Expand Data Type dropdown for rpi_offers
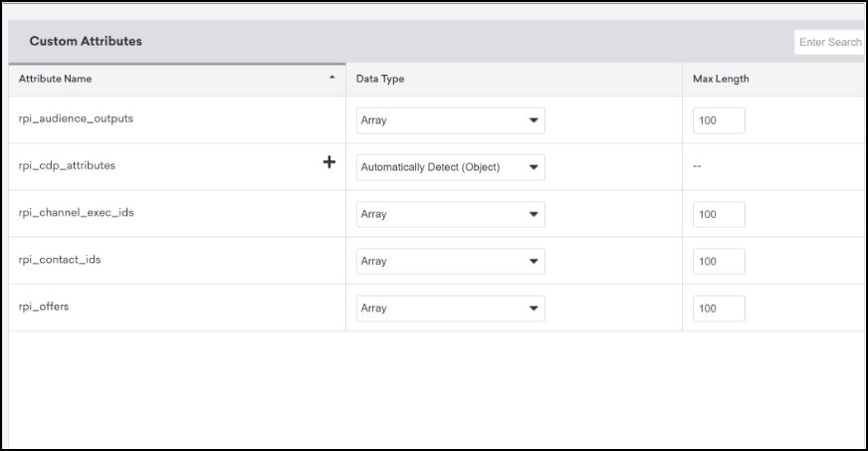Viewport: 868px width, 451px height. pos(450,309)
